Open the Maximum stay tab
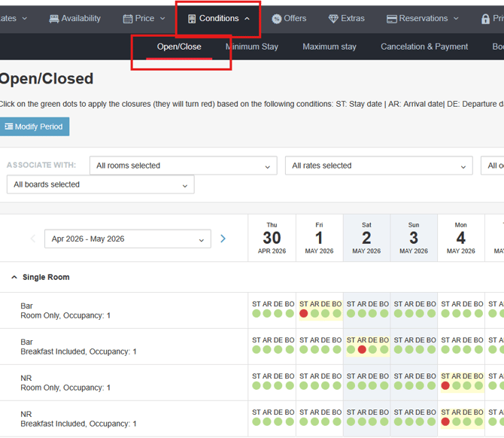 coord(329,47)
